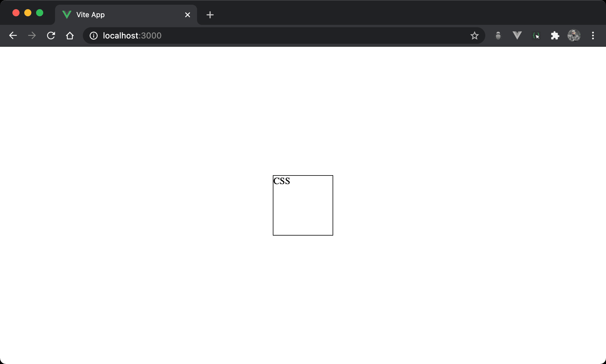Open a new browser tab

[210, 15]
